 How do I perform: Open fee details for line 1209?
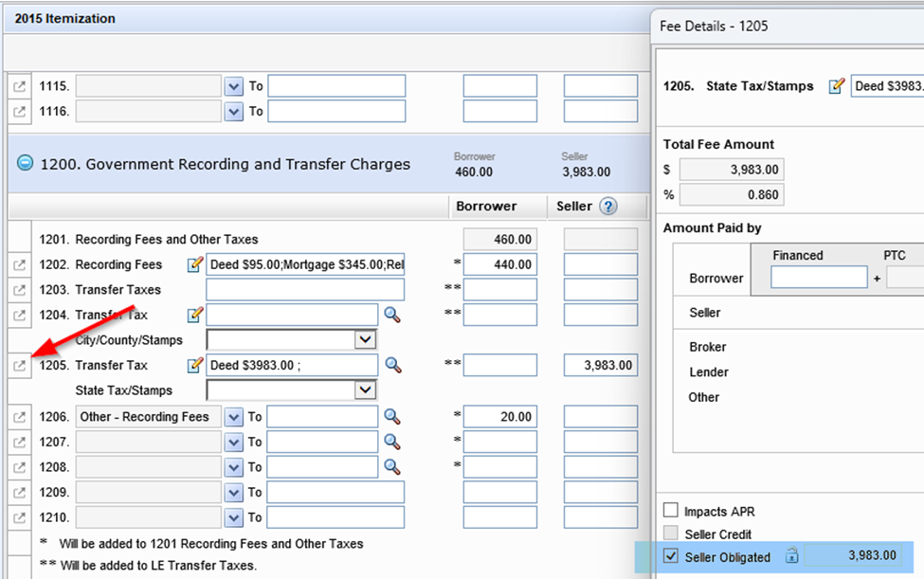(20, 493)
